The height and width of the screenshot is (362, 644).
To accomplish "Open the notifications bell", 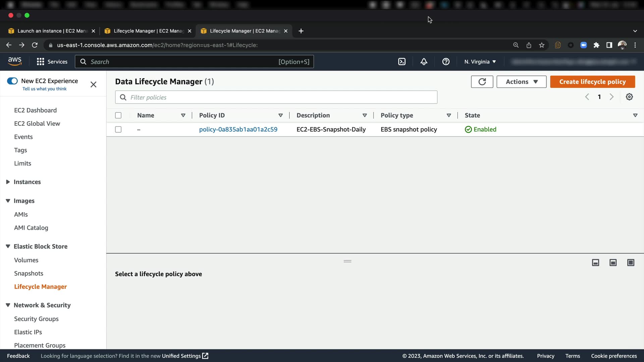I will (424, 62).
